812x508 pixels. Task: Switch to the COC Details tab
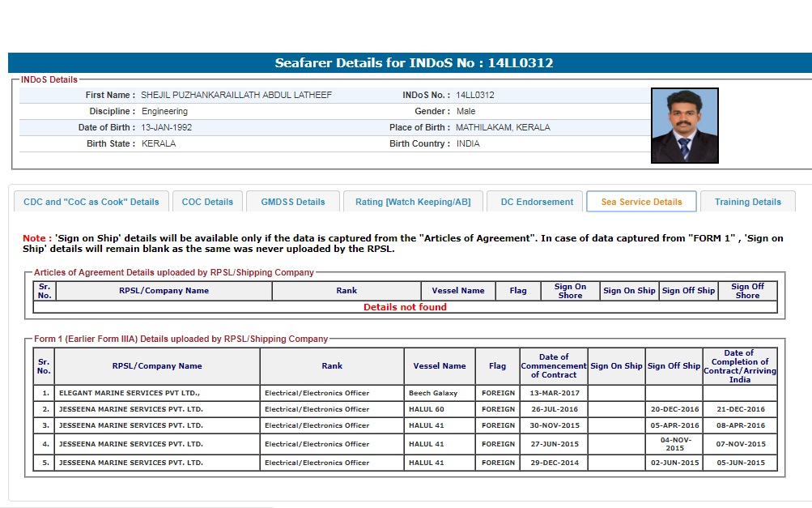(207, 202)
